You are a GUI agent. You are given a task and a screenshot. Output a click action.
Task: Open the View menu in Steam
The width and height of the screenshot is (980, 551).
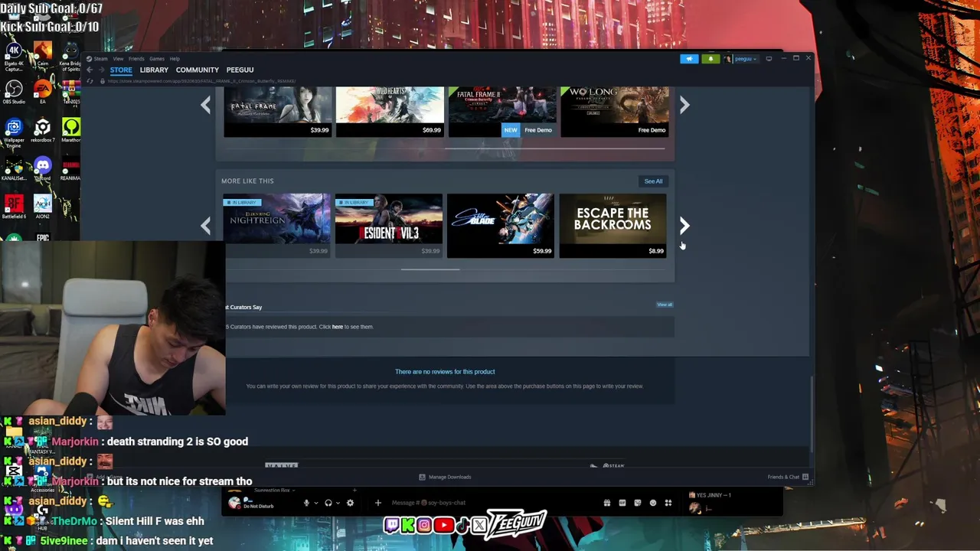pyautogui.click(x=118, y=59)
